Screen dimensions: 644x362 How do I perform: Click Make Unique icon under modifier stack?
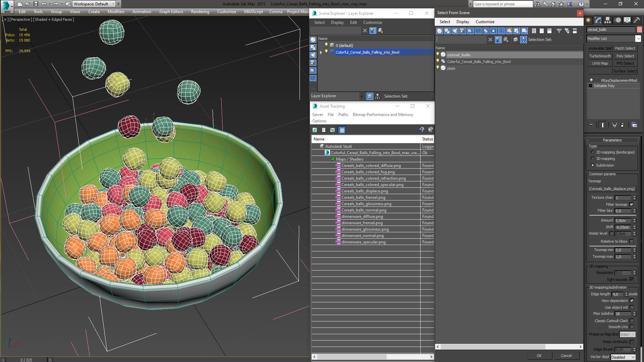point(614,125)
